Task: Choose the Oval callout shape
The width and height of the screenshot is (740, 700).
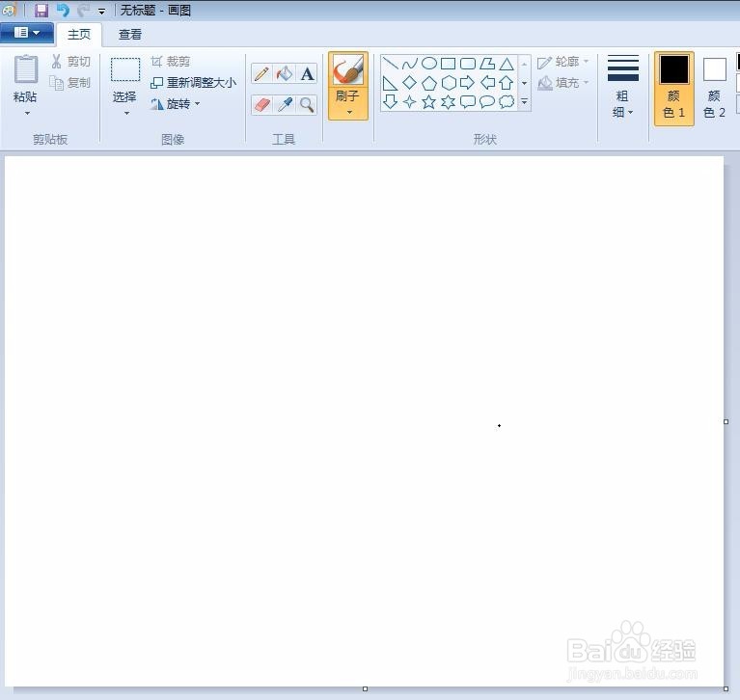Action: pos(487,101)
